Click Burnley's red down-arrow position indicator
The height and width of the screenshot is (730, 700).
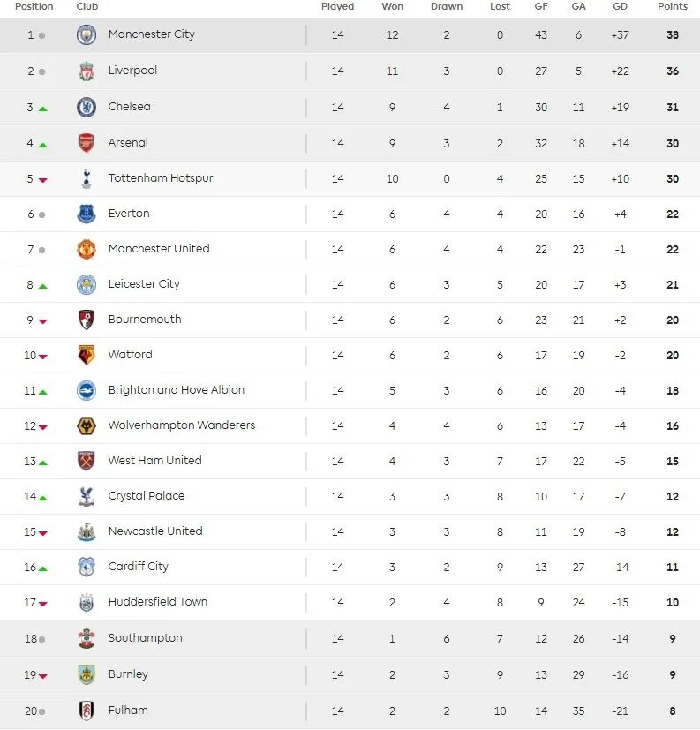[42, 676]
